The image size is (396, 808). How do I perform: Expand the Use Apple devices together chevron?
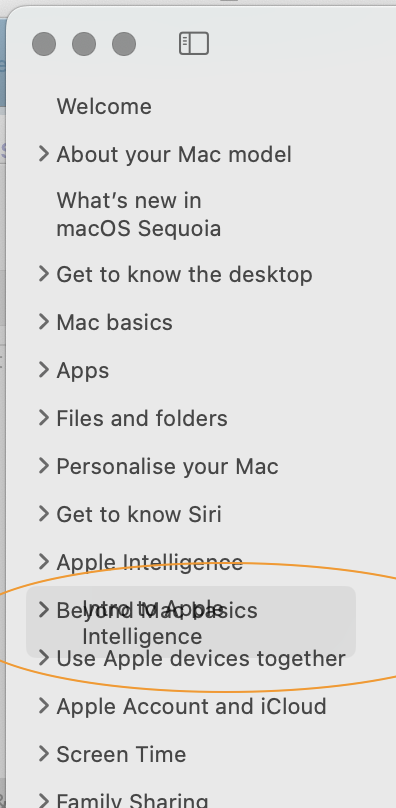pyautogui.click(x=44, y=658)
